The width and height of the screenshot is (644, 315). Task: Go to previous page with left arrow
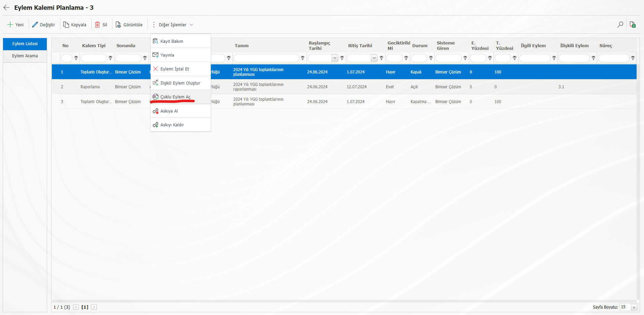(76, 307)
